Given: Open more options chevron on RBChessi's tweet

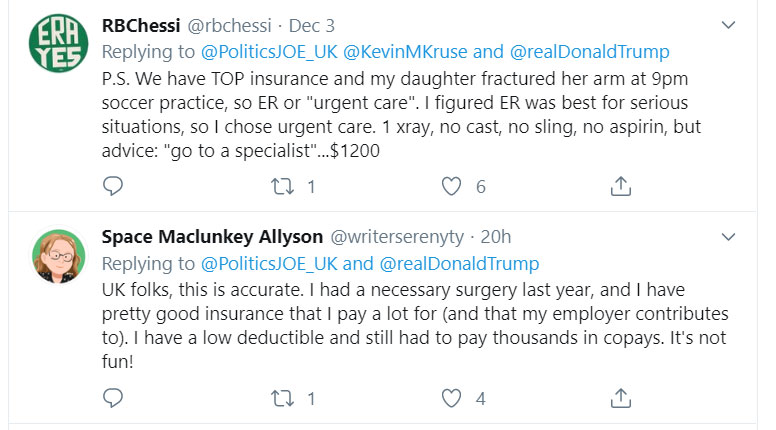Looking at the screenshot, I should click(730, 24).
